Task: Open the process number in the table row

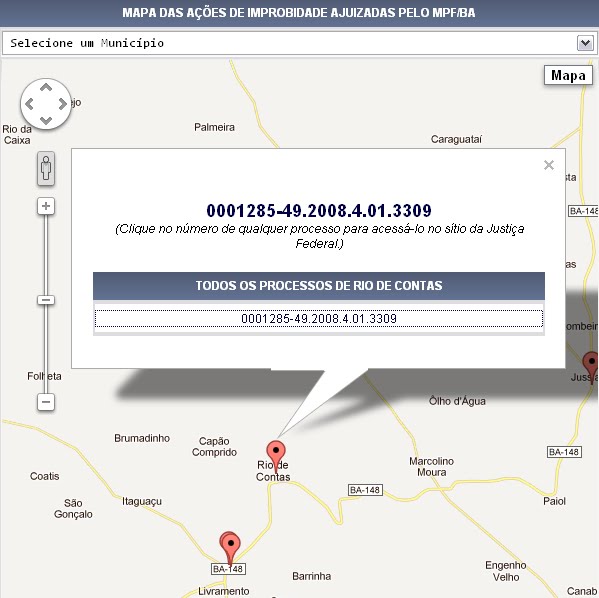Action: pos(319,319)
